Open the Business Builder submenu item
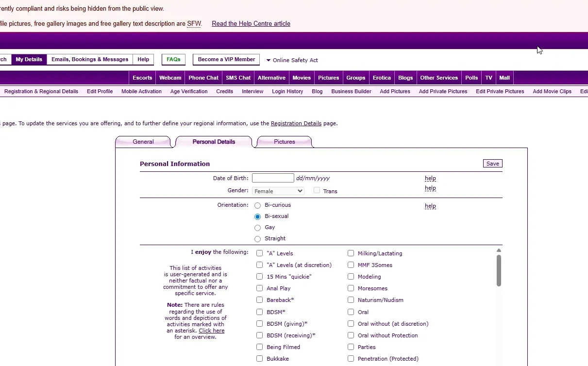588x366 pixels. tap(351, 91)
